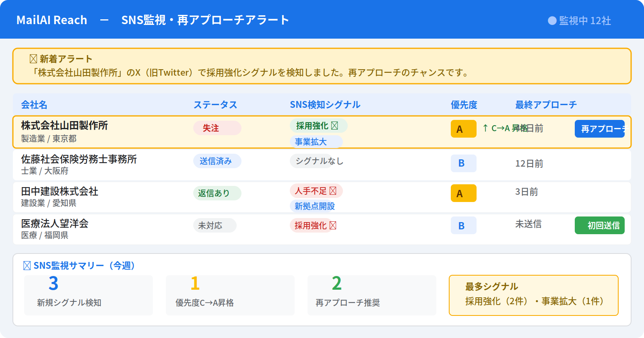Click the 12日前 last approach value

click(x=529, y=163)
